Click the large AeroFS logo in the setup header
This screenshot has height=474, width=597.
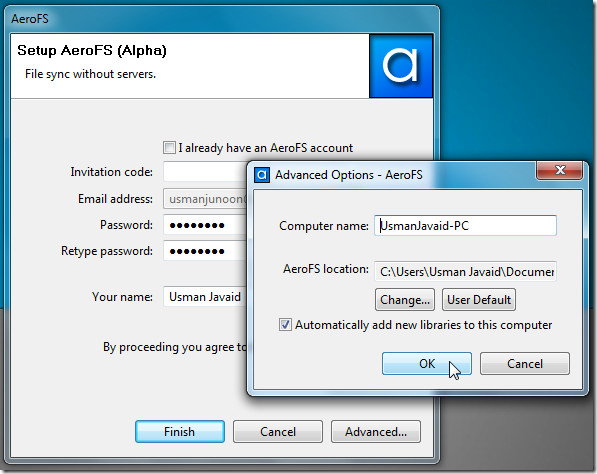pos(401,66)
